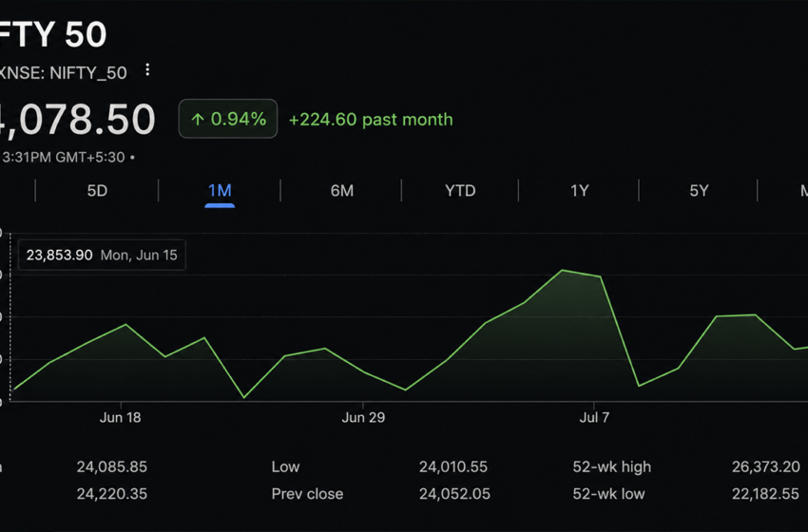Switch to the 6M time range
Image resolution: width=808 pixels, height=532 pixels.
(x=341, y=191)
